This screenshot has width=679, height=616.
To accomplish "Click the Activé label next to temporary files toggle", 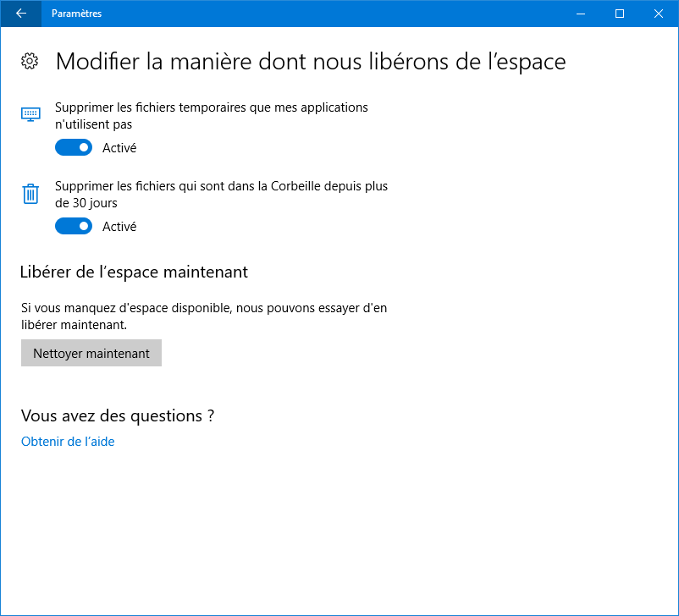I will point(119,148).
